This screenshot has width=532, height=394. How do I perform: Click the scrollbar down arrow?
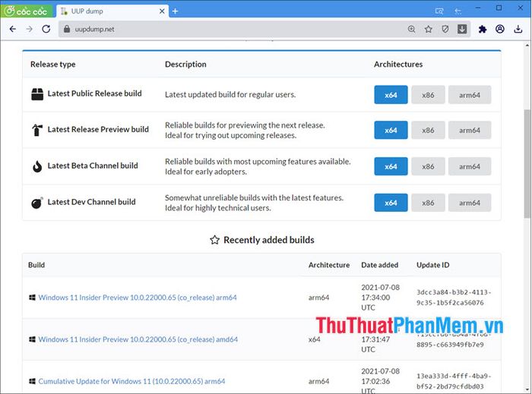(x=527, y=389)
